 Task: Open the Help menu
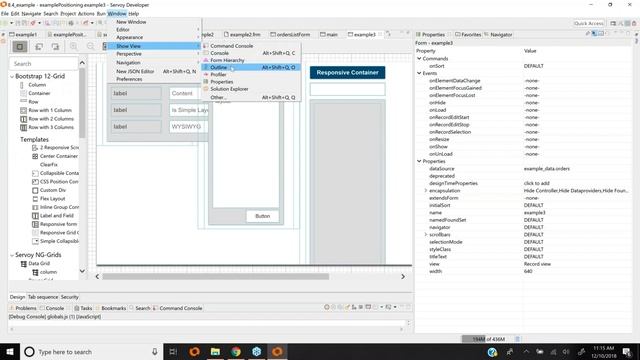coord(133,13)
